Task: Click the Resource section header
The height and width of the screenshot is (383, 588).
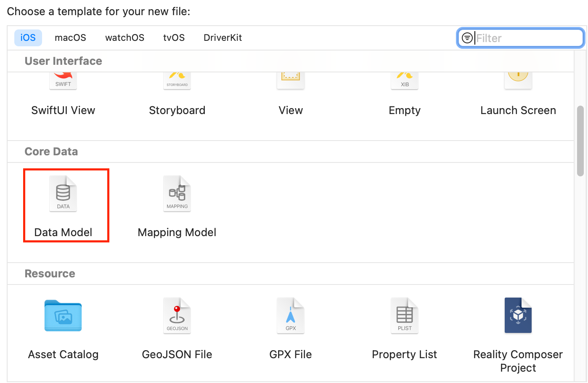Action: 50,274
